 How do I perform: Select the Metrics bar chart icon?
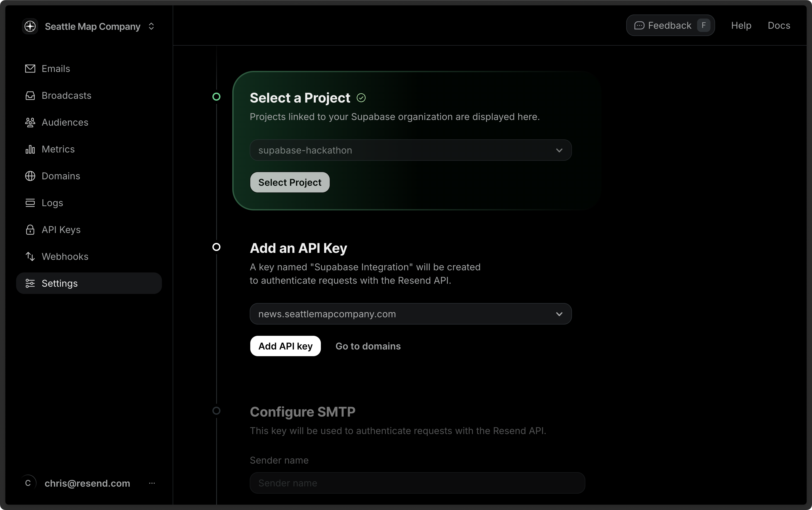click(x=30, y=149)
